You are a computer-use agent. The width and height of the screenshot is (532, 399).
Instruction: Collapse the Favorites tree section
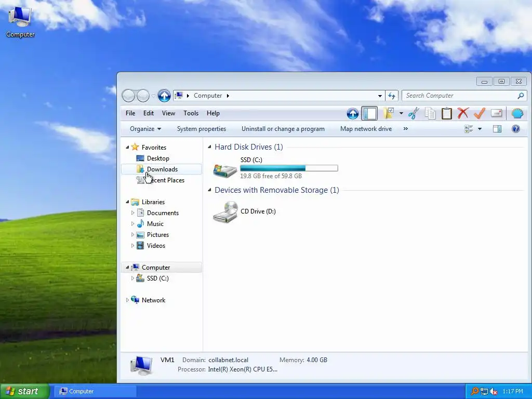[x=127, y=147]
